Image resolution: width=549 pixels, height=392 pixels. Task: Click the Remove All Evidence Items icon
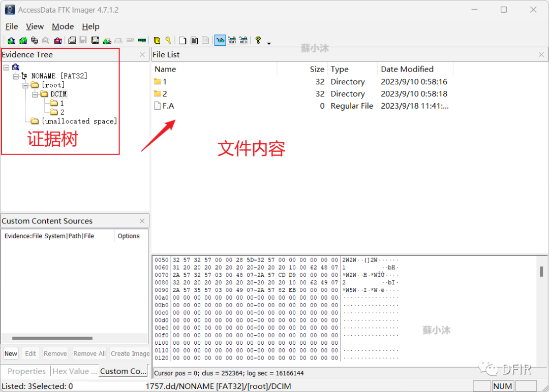coord(58,41)
